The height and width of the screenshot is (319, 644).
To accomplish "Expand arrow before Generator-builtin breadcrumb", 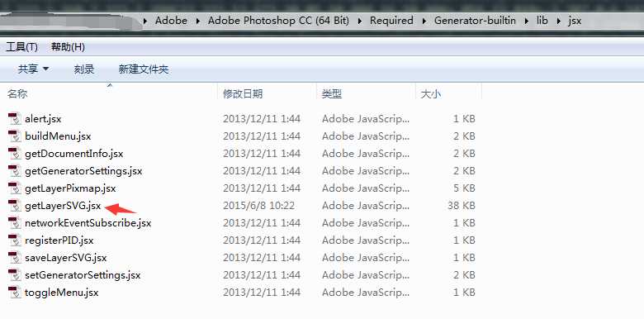I will (424, 21).
